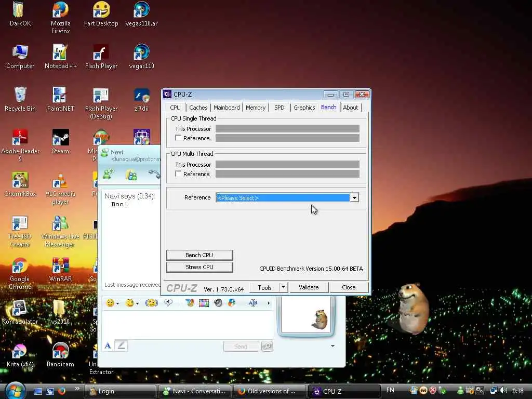Switch to the CPU tab

[x=176, y=108]
